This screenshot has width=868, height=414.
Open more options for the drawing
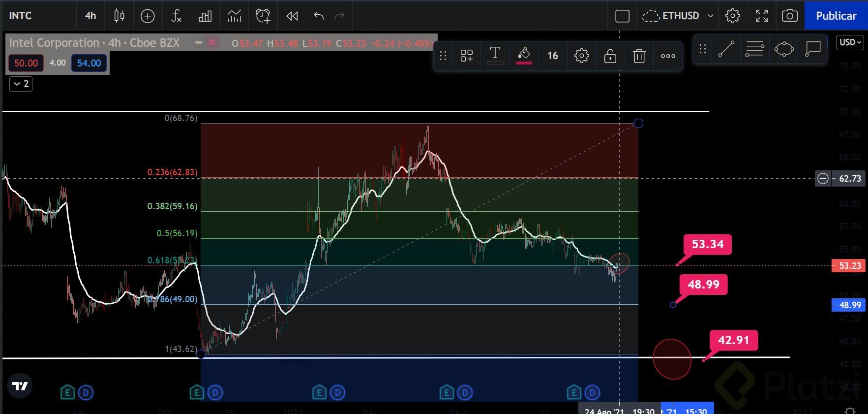coord(668,56)
